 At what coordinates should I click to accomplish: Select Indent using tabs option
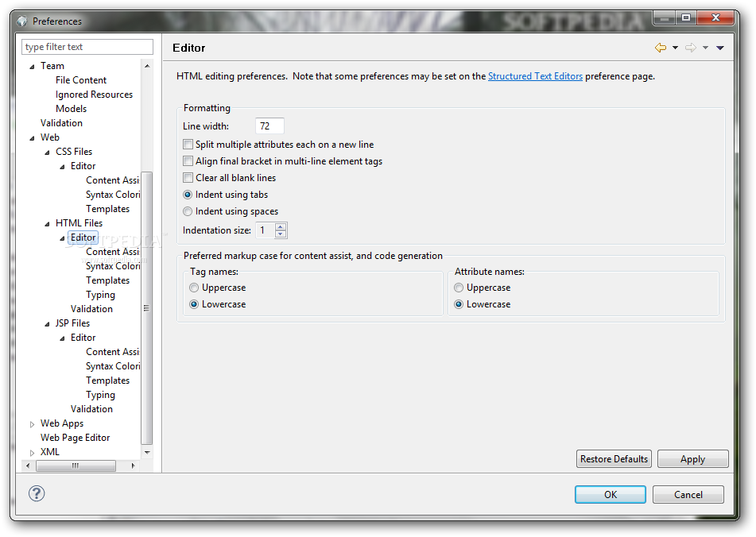(188, 195)
